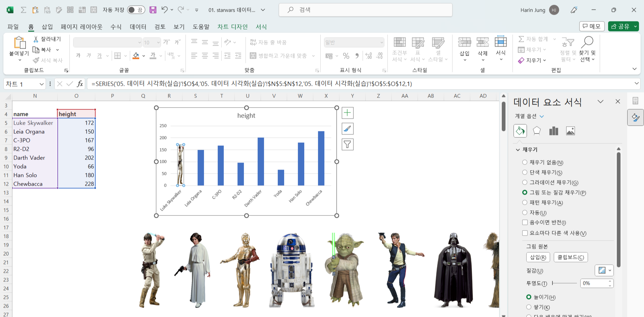Select the No fill radio option

click(x=525, y=162)
